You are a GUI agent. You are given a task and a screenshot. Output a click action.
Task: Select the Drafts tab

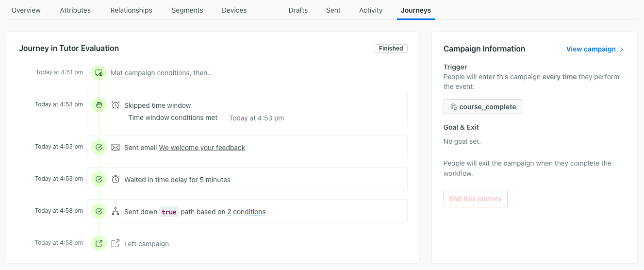click(298, 10)
